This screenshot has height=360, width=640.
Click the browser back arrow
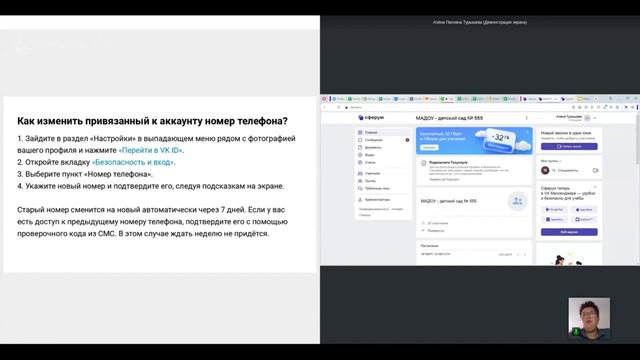(x=324, y=107)
